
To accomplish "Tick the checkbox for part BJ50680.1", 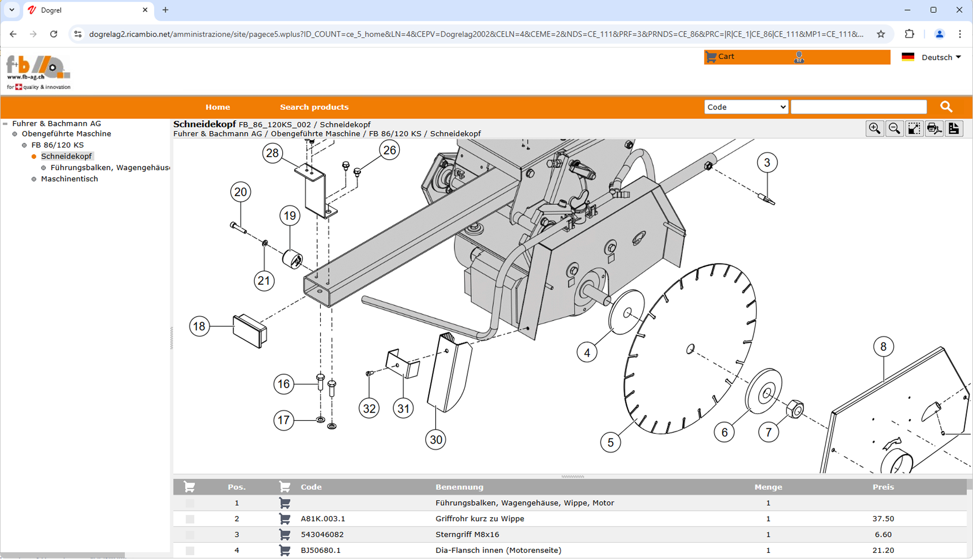I will tap(190, 550).
